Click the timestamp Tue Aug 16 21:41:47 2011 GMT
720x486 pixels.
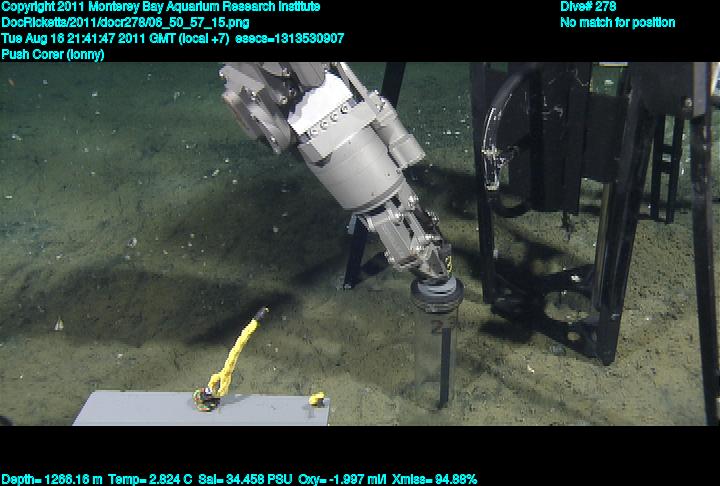tap(88, 39)
